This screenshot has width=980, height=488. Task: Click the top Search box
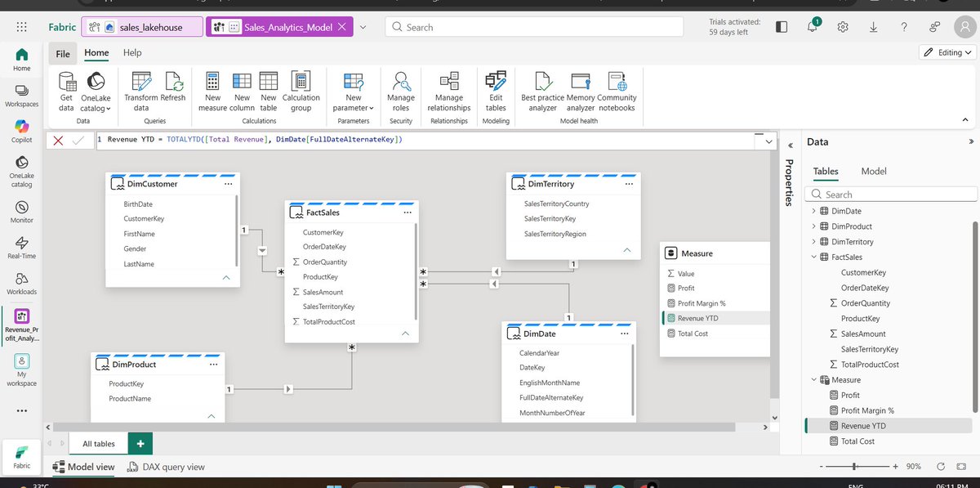pyautogui.click(x=534, y=27)
